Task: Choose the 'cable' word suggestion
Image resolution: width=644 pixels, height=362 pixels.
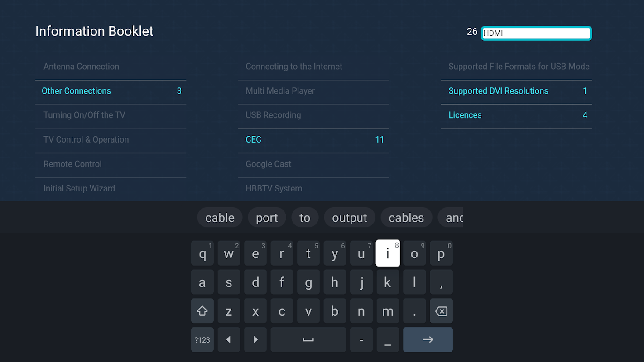Action: [x=220, y=218]
